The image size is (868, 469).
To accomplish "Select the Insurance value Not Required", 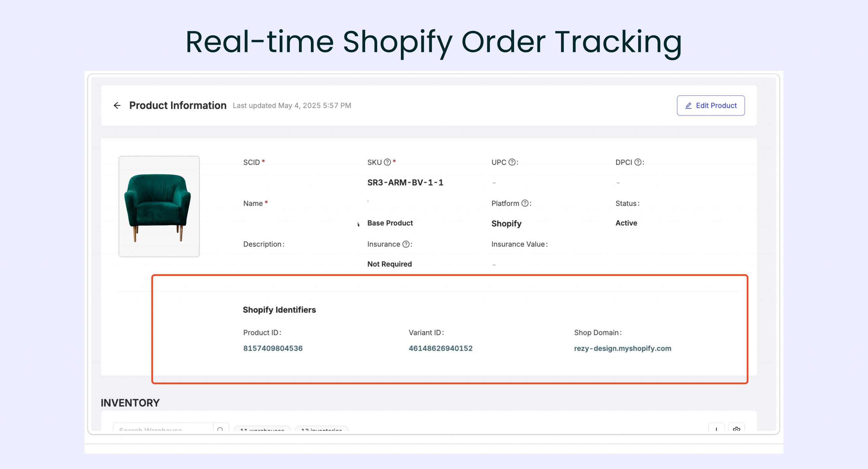I will click(x=390, y=264).
